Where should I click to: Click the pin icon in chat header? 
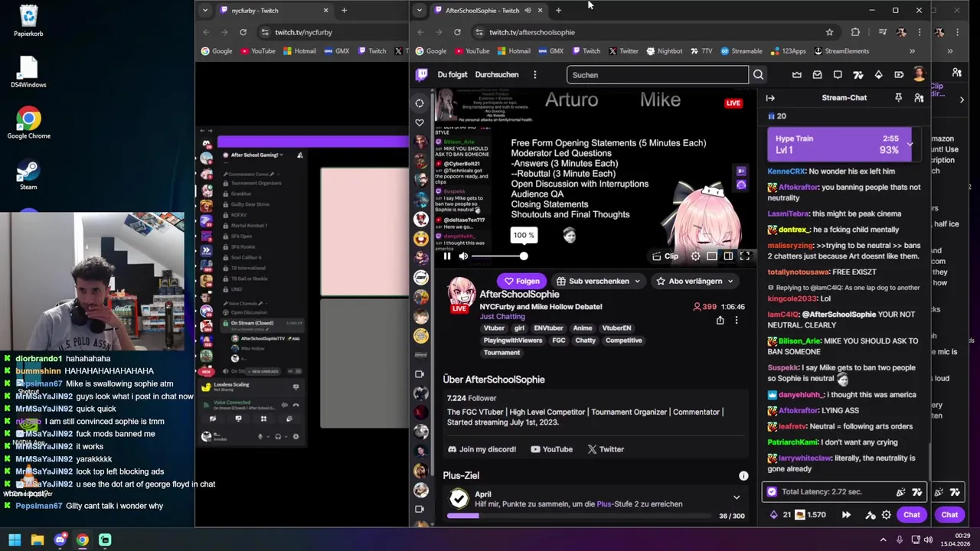click(x=898, y=98)
